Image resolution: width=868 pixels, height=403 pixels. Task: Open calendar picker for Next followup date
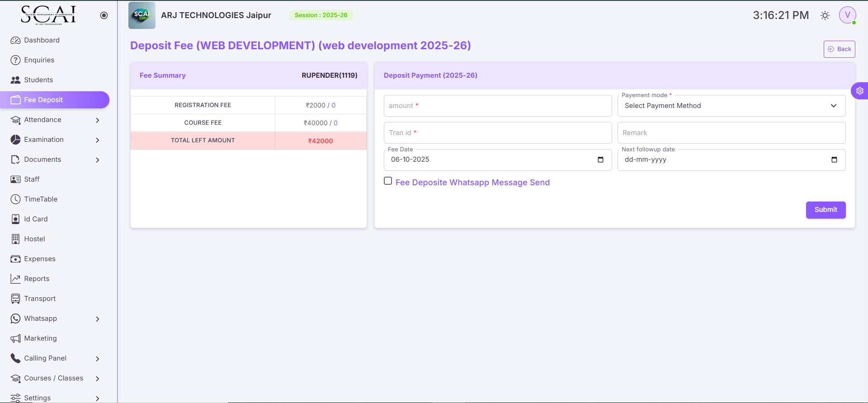pos(834,159)
